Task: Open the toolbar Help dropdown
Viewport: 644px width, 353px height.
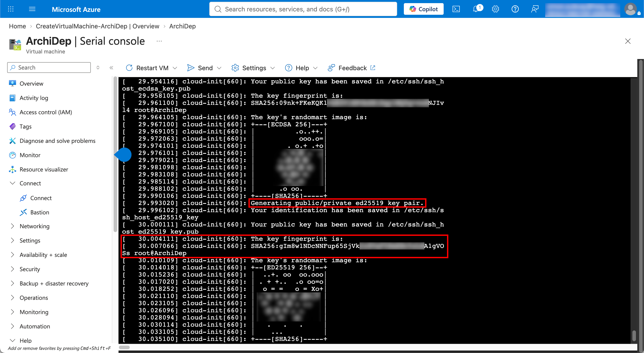Action: tap(301, 68)
